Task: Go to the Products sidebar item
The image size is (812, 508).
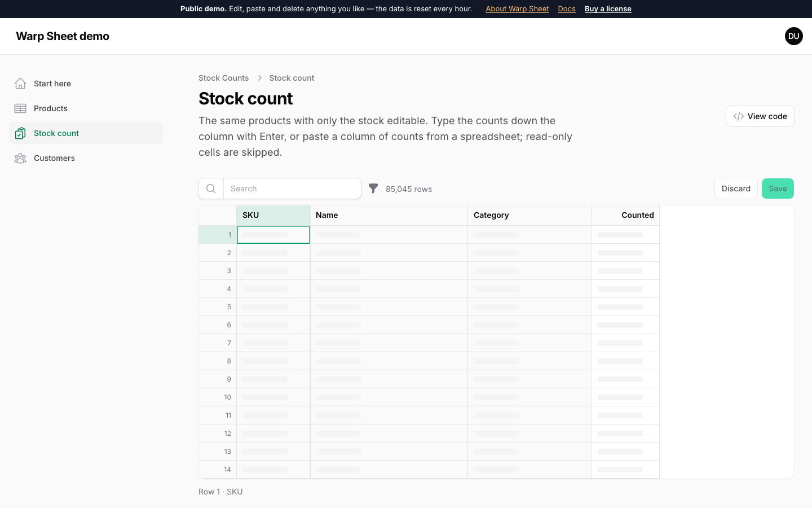Action: tap(86, 108)
